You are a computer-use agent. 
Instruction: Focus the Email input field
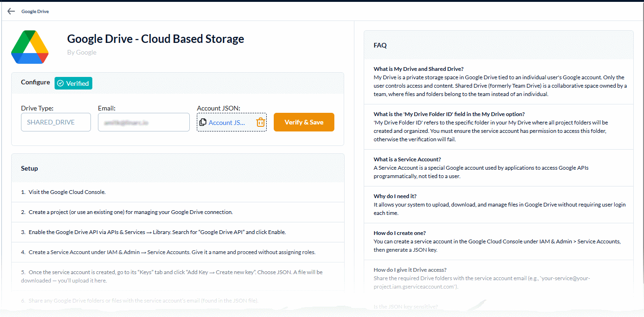pyautogui.click(x=144, y=122)
